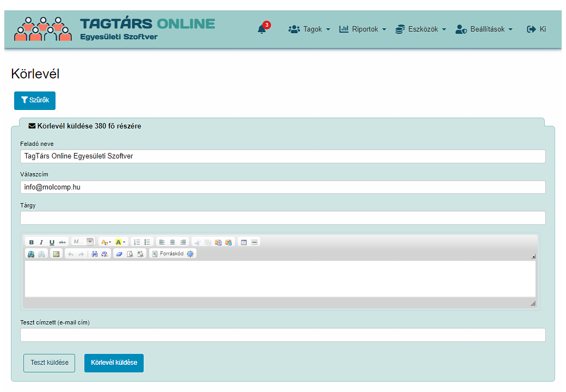Center align text

click(173, 242)
